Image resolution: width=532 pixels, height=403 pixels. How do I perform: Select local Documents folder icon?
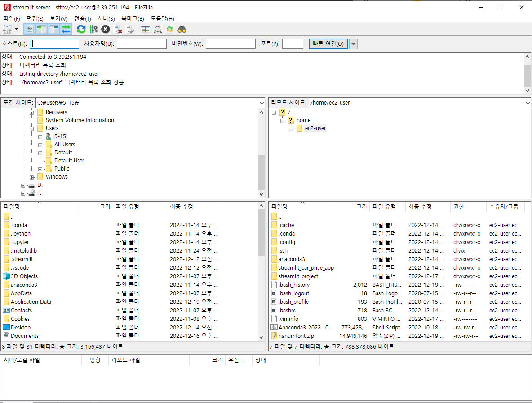[x=6, y=336]
